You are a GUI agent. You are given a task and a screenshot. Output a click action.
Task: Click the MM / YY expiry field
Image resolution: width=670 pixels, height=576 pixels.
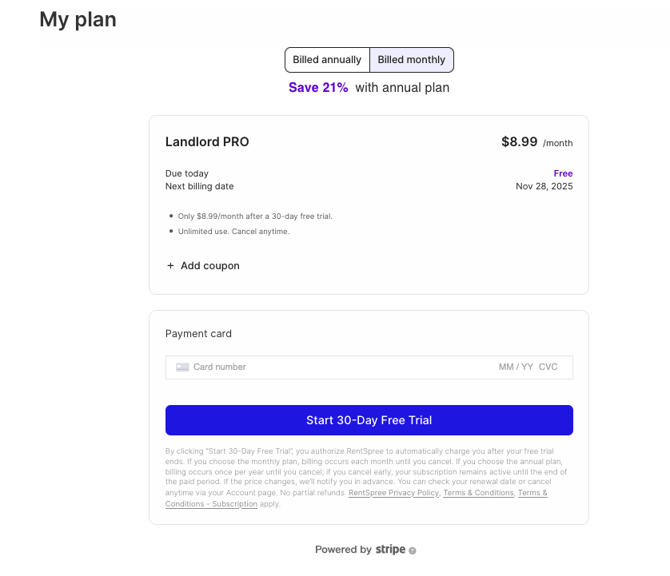[x=516, y=367]
